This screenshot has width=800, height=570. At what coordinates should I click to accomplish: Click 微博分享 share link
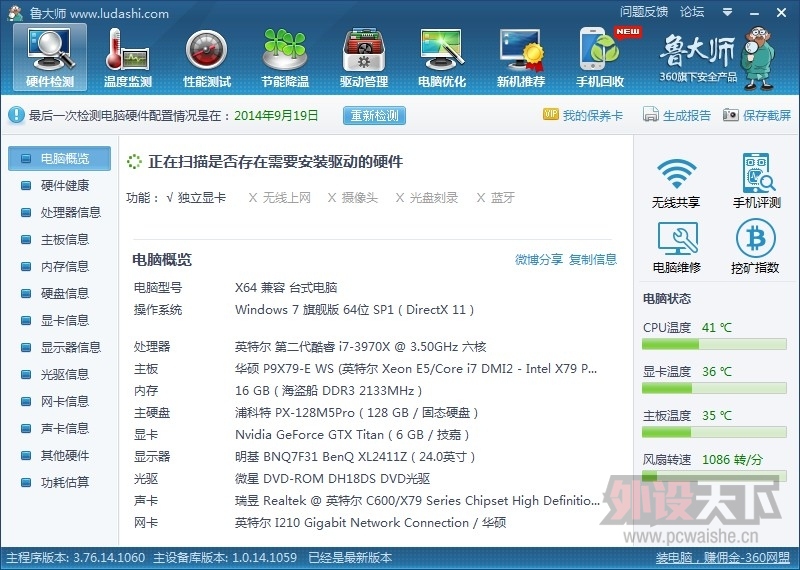click(539, 259)
